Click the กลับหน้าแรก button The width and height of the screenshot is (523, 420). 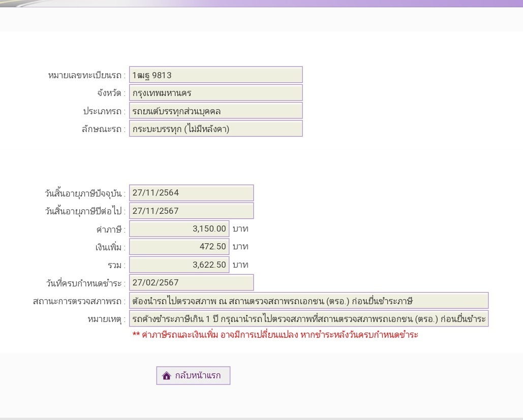pyautogui.click(x=193, y=376)
